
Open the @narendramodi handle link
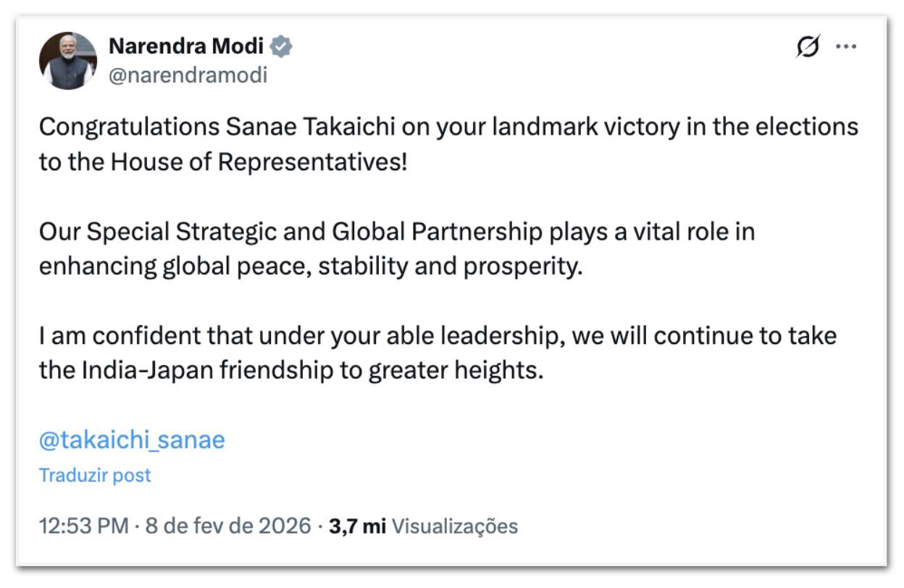click(x=188, y=75)
